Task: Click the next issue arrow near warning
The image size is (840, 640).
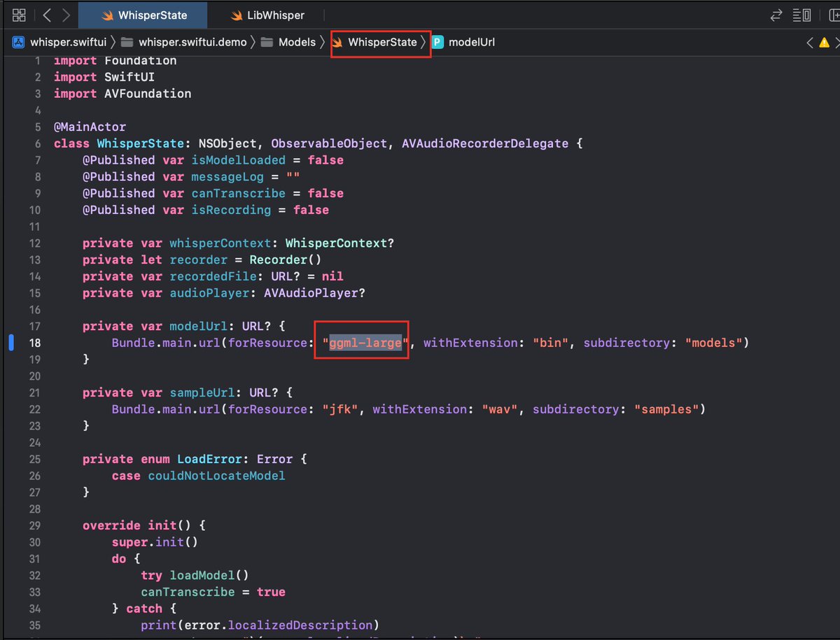Action: pos(836,42)
